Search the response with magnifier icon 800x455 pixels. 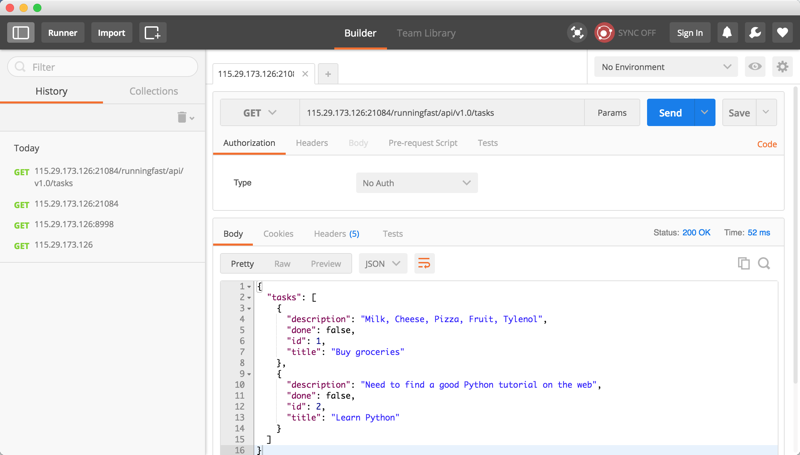[x=764, y=263]
